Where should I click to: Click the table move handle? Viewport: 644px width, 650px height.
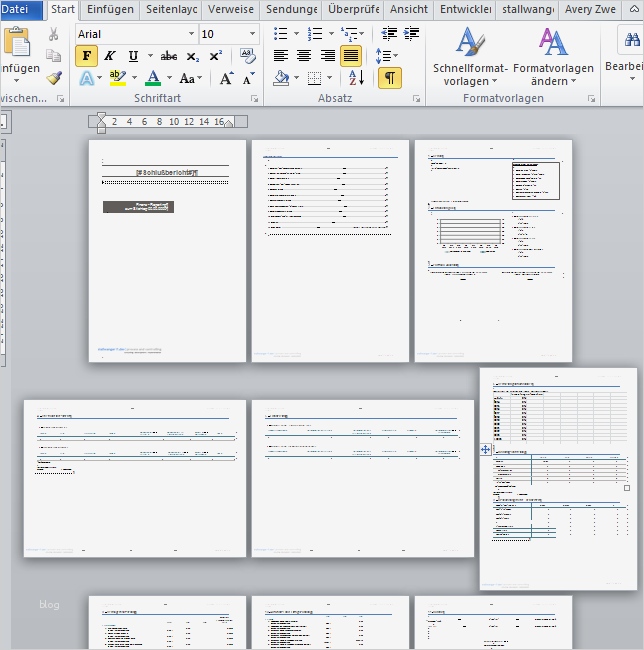pyautogui.click(x=485, y=449)
